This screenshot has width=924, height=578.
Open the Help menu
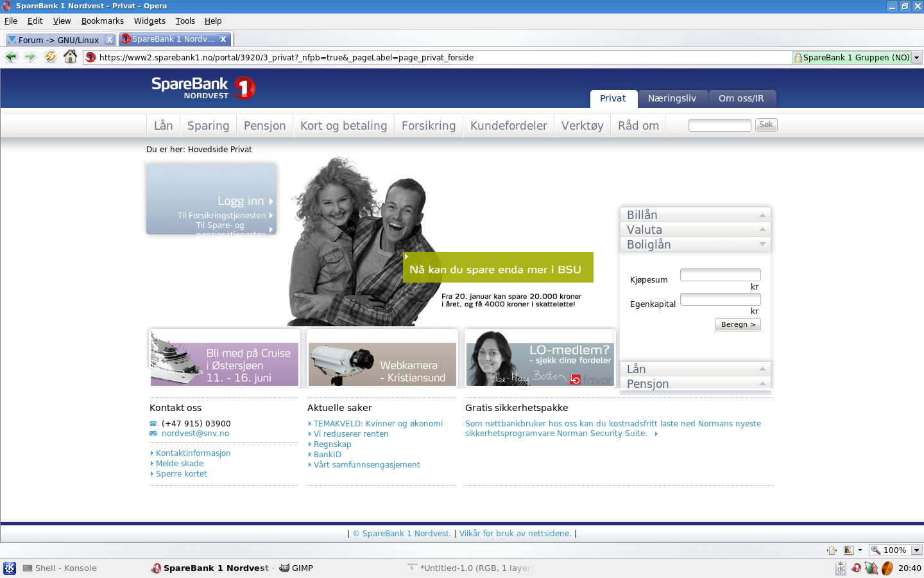point(213,21)
